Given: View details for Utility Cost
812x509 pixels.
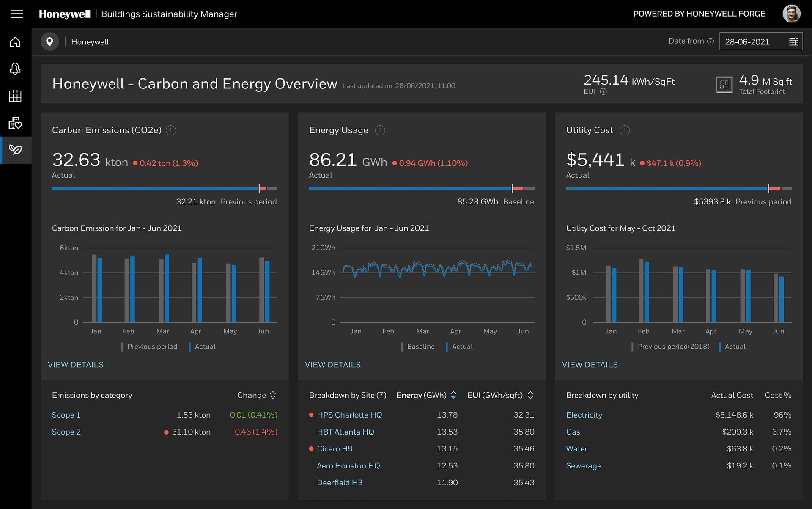Looking at the screenshot, I should 590,365.
